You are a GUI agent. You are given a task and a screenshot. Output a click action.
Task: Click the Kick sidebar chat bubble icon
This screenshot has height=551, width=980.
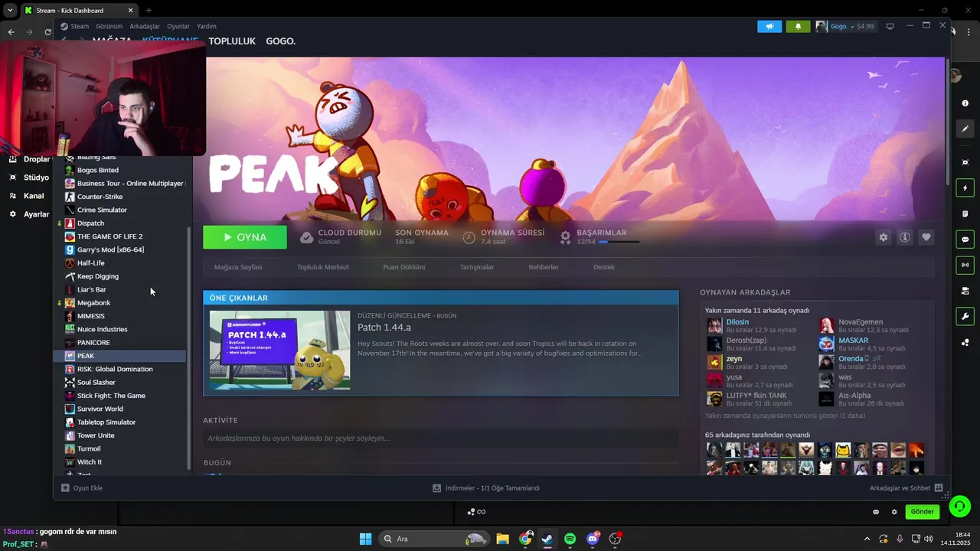click(965, 240)
